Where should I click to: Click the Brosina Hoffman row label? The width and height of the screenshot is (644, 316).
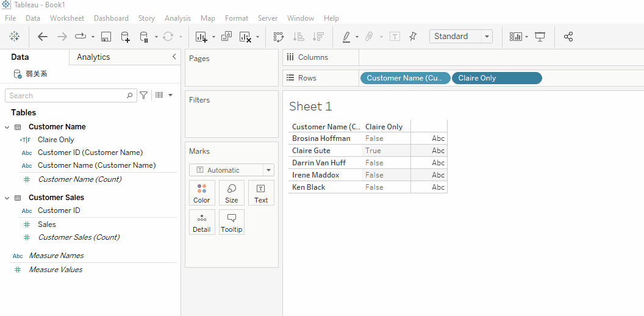(x=321, y=138)
